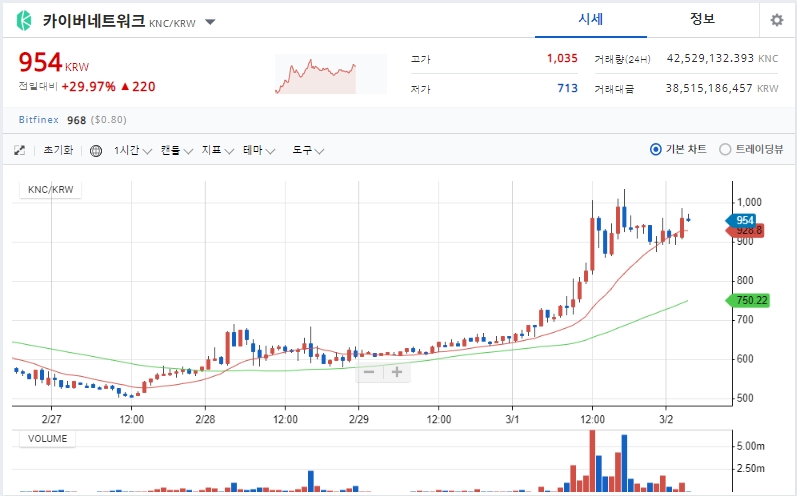The width and height of the screenshot is (797, 496).
Task: Click the Bitfinex price 968 text
Action: click(x=76, y=120)
